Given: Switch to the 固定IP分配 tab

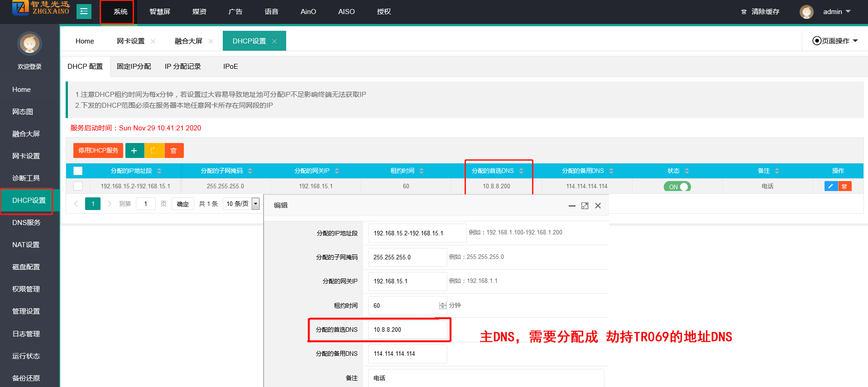Looking at the screenshot, I should 134,67.
